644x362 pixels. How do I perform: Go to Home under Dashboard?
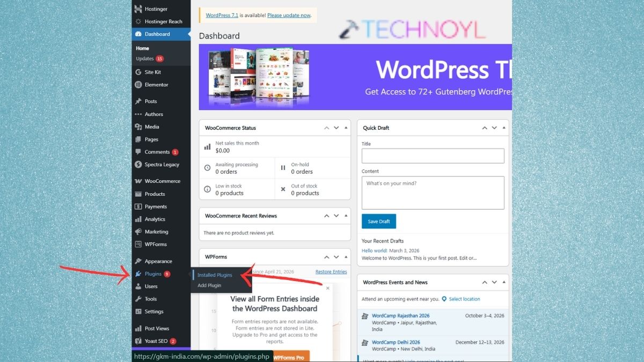tap(142, 48)
